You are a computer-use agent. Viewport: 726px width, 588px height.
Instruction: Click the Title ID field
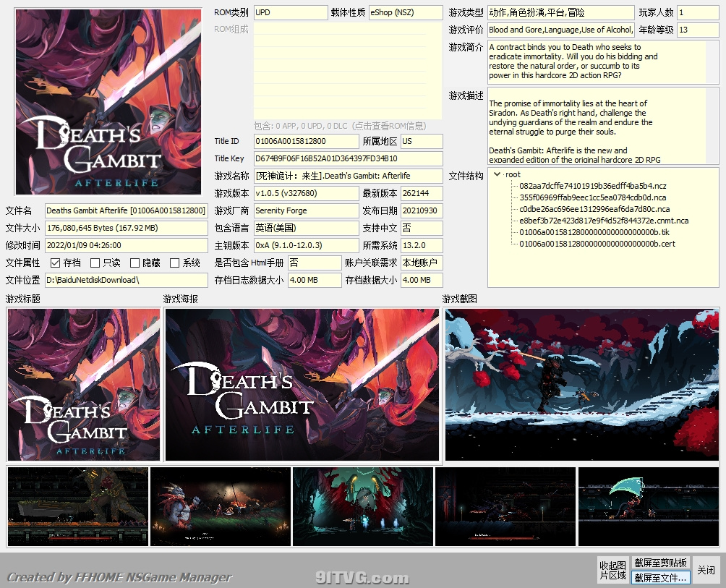306,141
